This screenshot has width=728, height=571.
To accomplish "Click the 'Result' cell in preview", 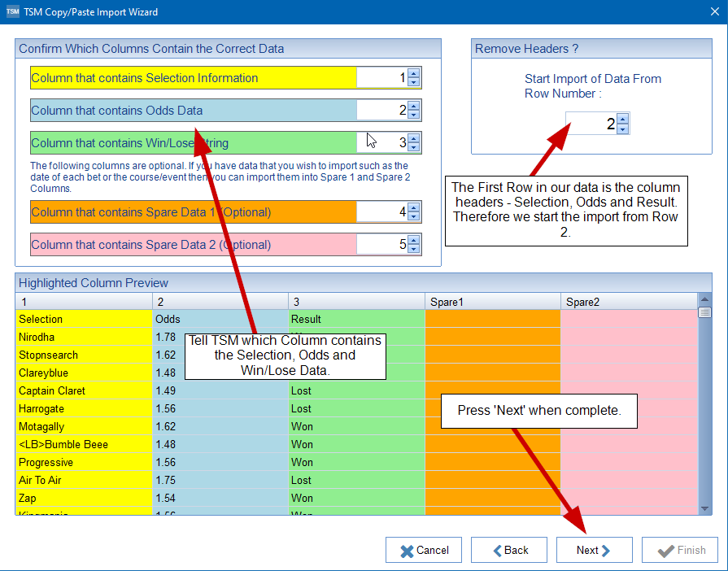I will [x=356, y=319].
